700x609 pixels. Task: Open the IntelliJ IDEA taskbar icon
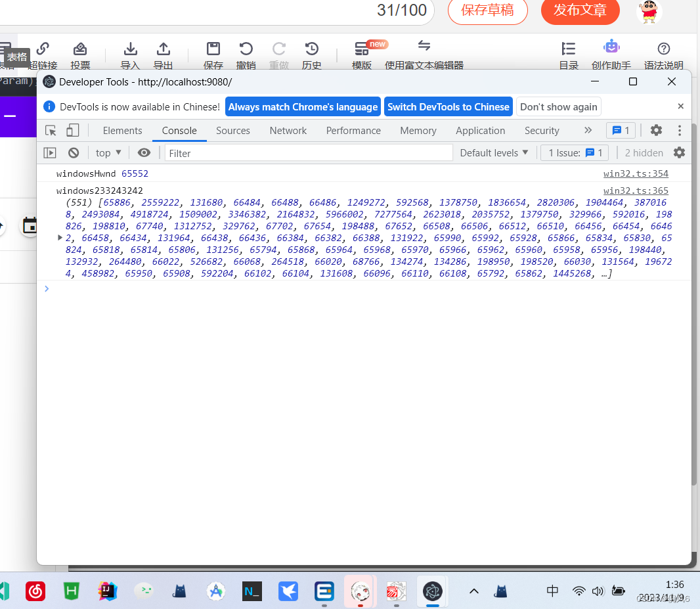108,591
